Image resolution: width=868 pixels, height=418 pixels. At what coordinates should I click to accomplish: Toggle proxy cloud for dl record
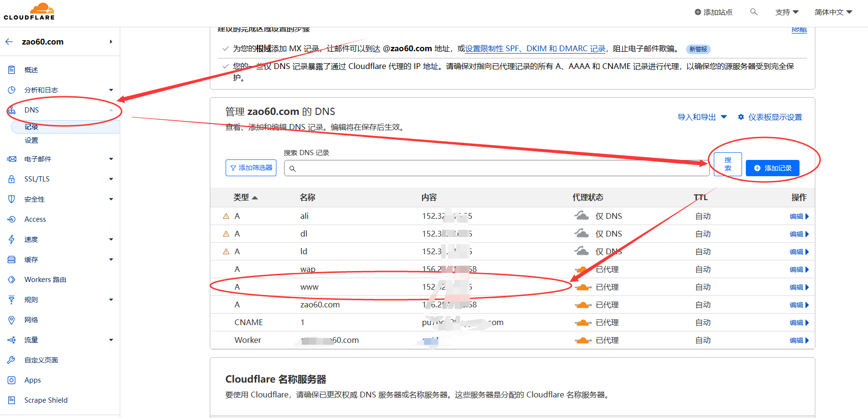(582, 234)
